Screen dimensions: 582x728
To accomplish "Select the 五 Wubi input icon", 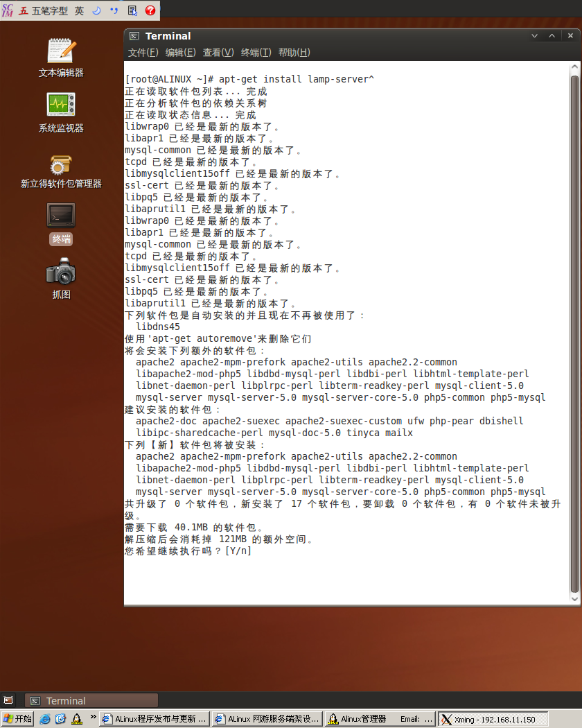I will (23, 10).
